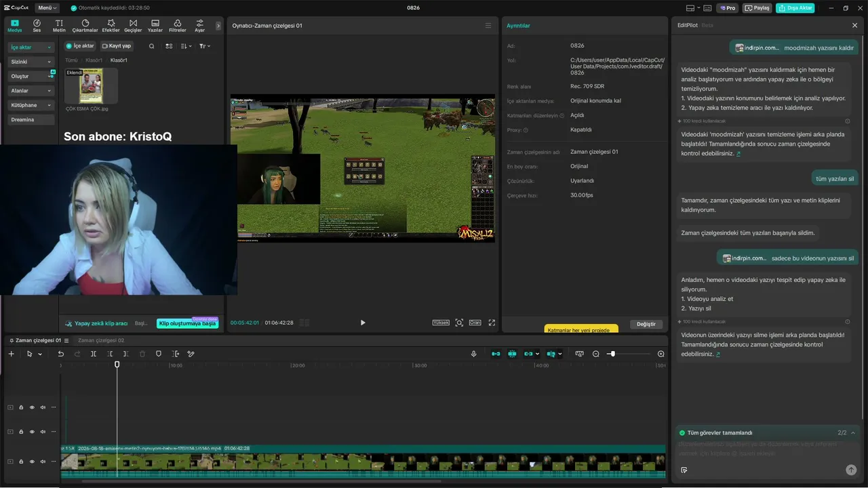Mute the bottom video track audio
The image size is (868, 488).
tap(43, 462)
